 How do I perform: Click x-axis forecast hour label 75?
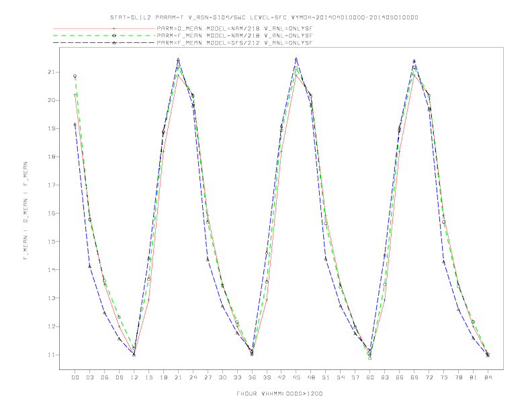(x=444, y=377)
